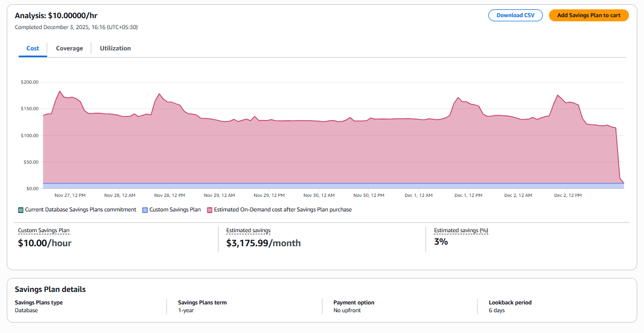Viewport: 644px width, 333px height.
Task: Click the Lookback period value 6 days
Action: [496, 310]
